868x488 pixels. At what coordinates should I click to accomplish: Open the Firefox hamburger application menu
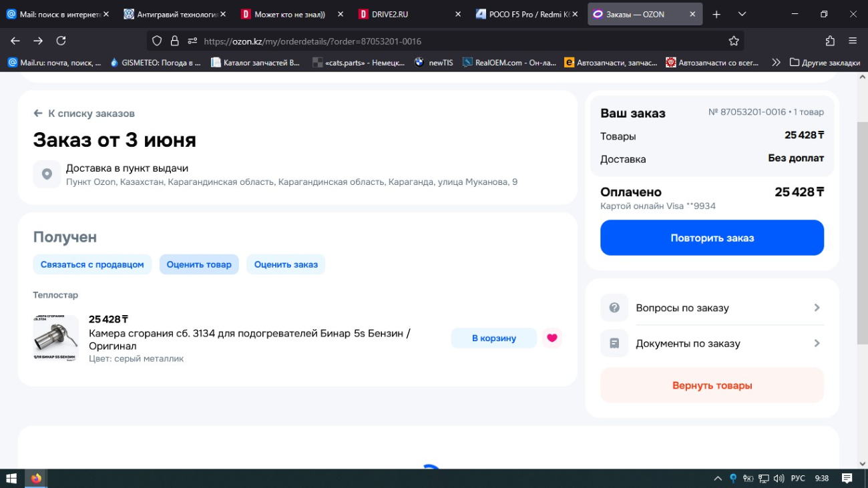pyautogui.click(x=853, y=41)
